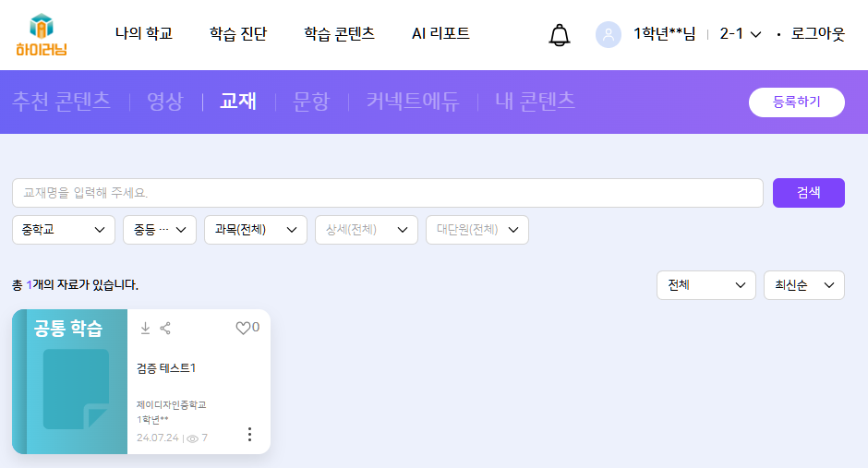Expand the 2-1 class selector
Image resolution: width=868 pixels, height=468 pixels.
(740, 34)
